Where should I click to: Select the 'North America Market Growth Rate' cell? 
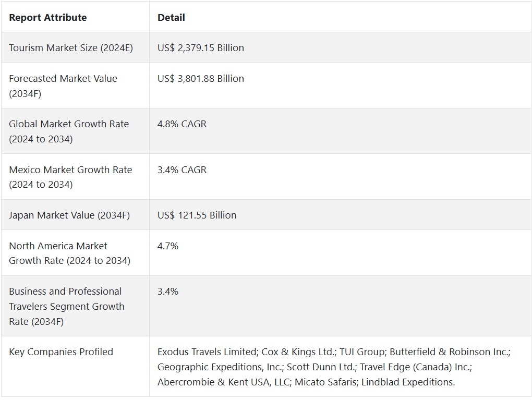tap(69, 253)
